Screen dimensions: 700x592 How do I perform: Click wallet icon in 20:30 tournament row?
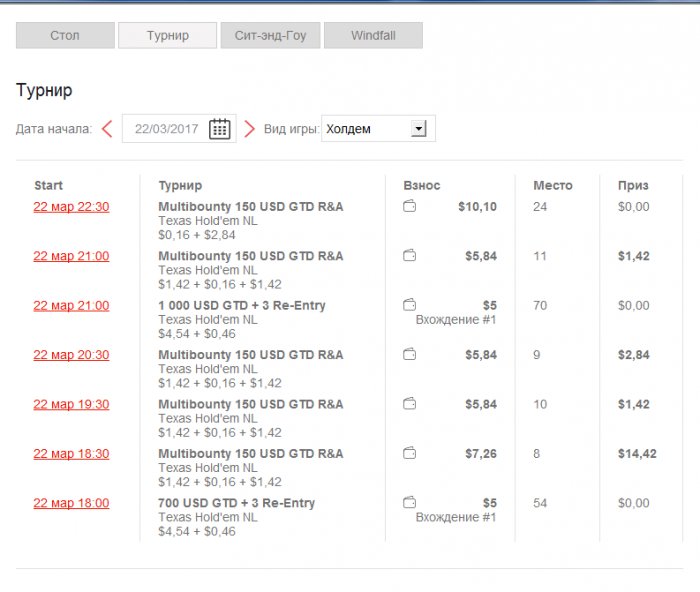click(409, 355)
